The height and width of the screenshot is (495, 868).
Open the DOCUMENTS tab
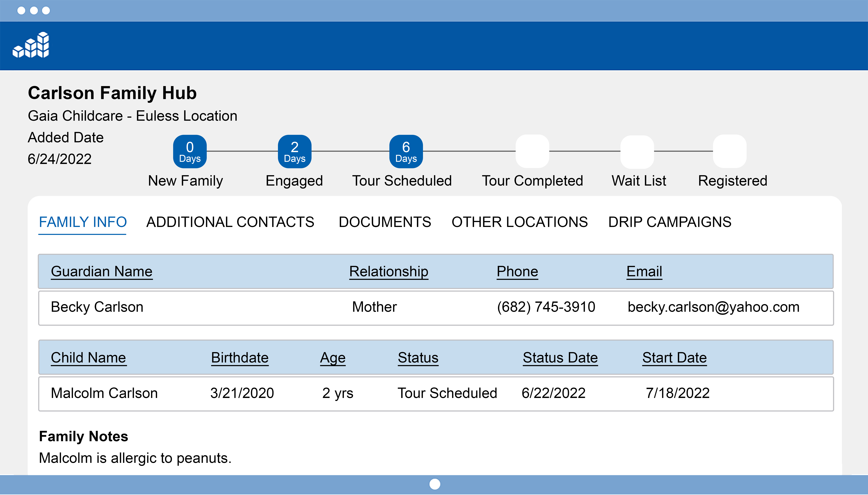point(385,222)
